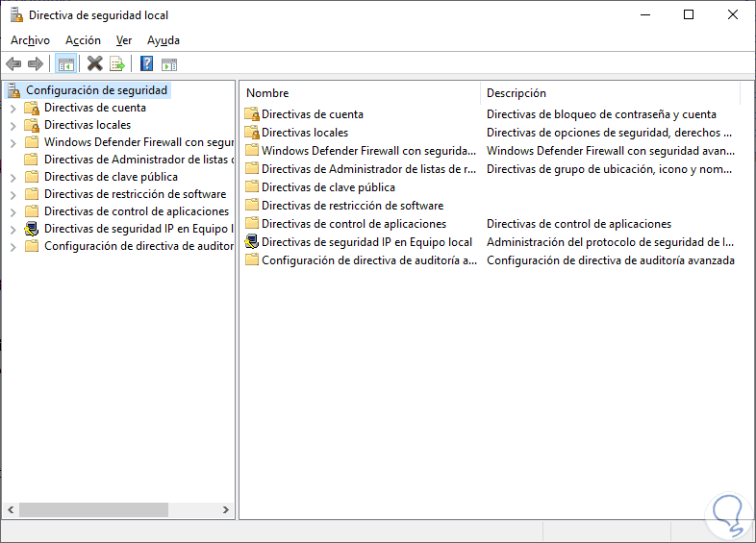Toggle the show/hide action pane icon
The image size is (756, 543).
[169, 64]
